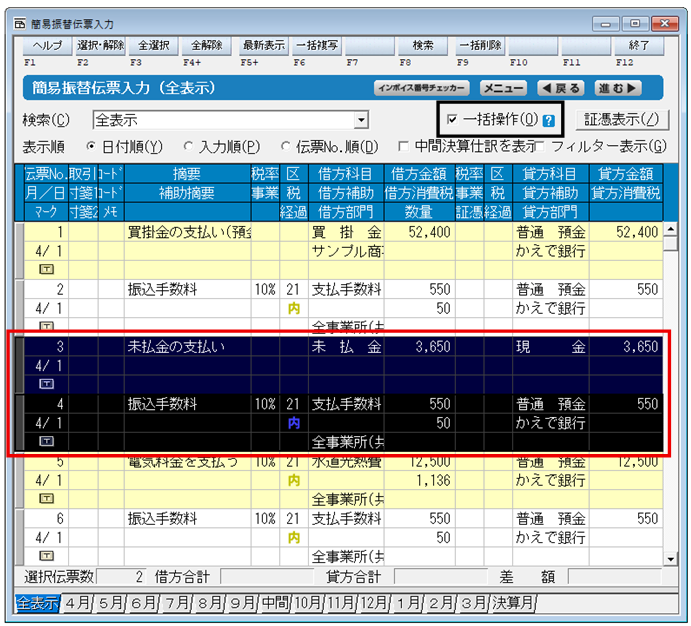Switch to the 1月 tab
Viewport: 691px width, 626px height.
click(408, 603)
